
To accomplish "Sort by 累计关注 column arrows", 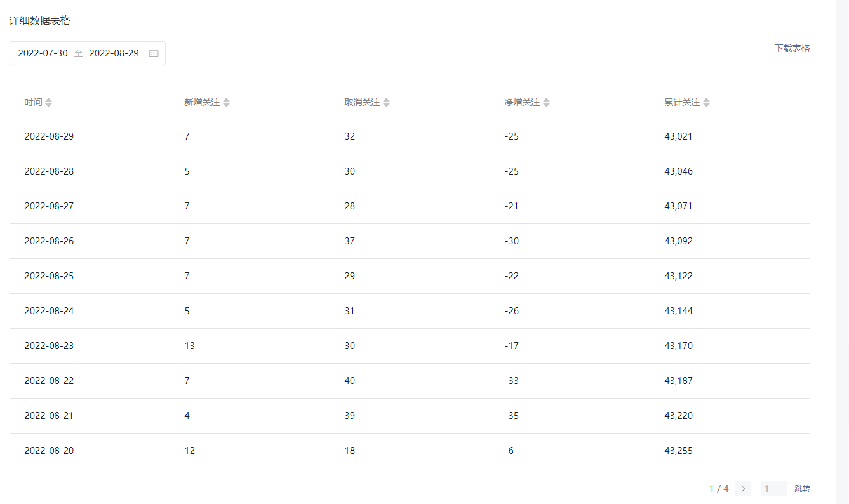I will coord(707,102).
